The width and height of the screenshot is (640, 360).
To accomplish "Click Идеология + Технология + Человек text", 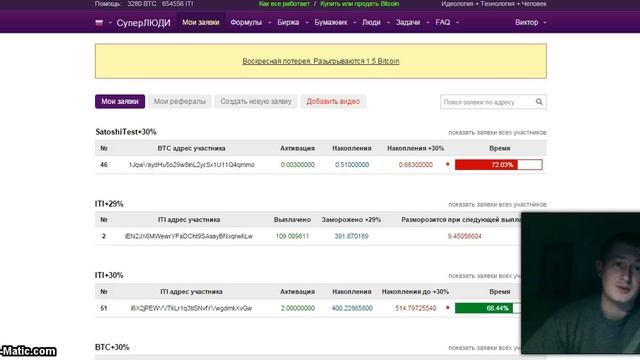I will coord(493,4).
